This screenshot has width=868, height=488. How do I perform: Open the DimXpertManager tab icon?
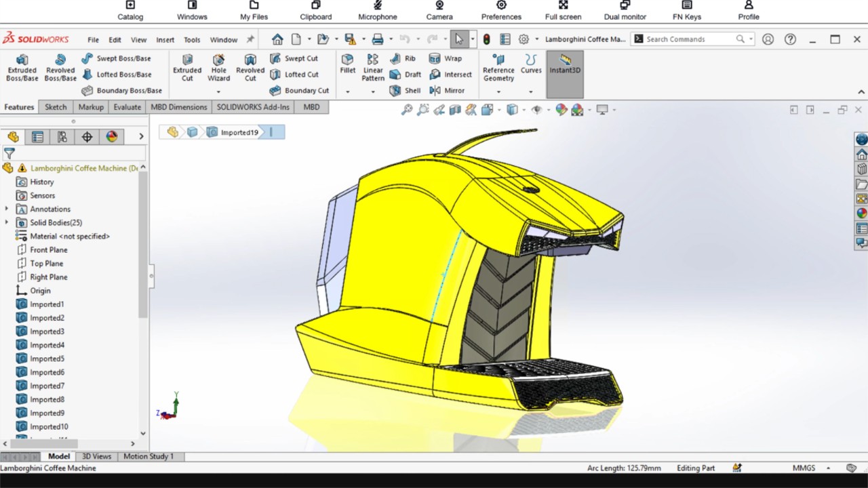click(87, 137)
